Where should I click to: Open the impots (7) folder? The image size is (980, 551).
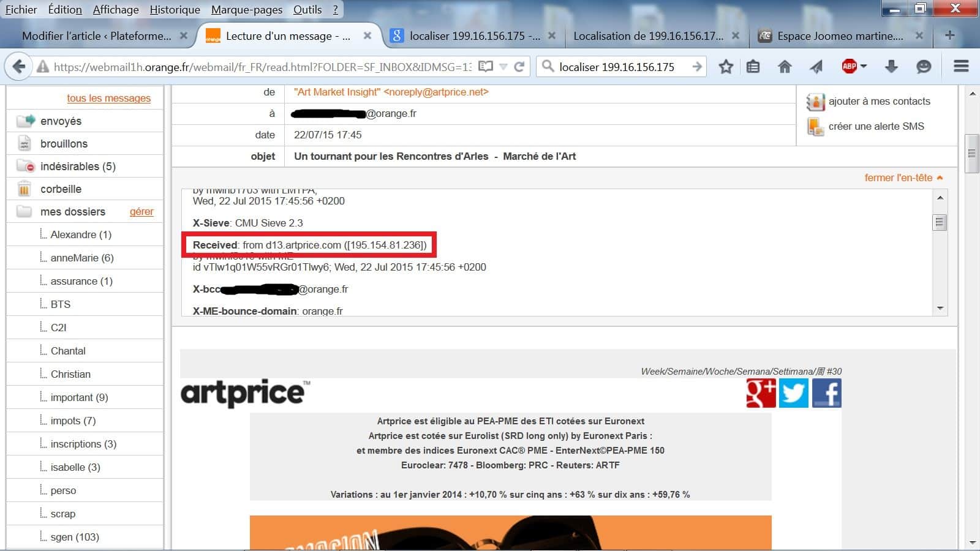click(x=73, y=421)
